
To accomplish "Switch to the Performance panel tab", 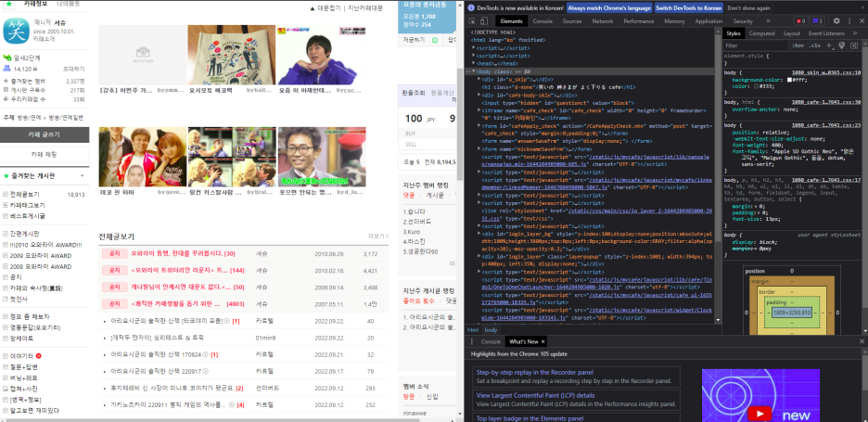I will [638, 21].
